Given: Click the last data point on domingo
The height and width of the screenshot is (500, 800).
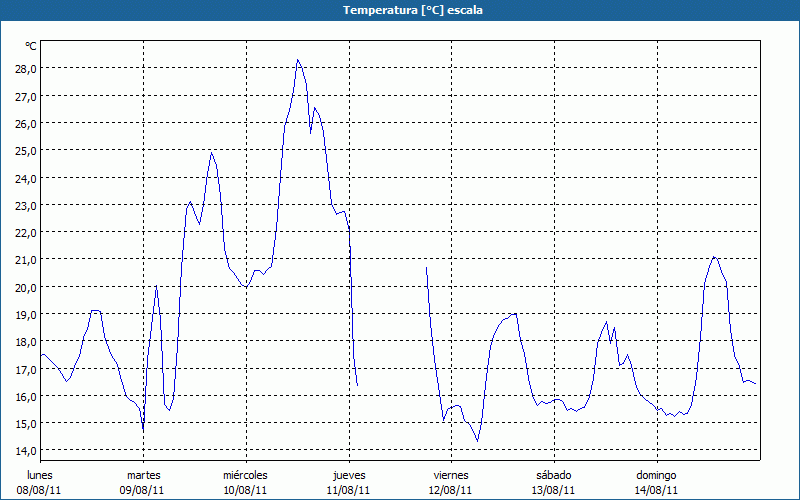Looking at the screenshot, I should (755, 383).
